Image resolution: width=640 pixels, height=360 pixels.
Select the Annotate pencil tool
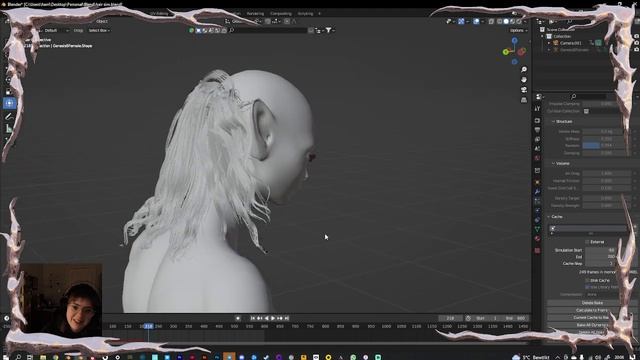9,117
